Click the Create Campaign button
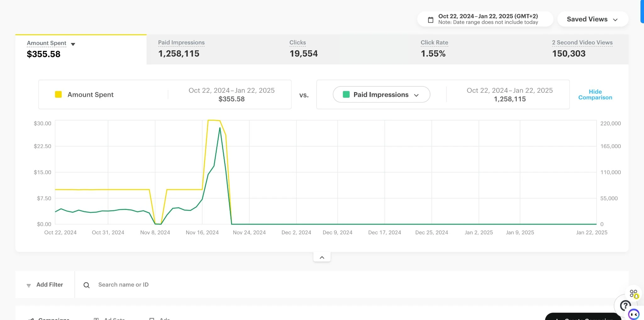The image size is (644, 320). click(x=583, y=317)
